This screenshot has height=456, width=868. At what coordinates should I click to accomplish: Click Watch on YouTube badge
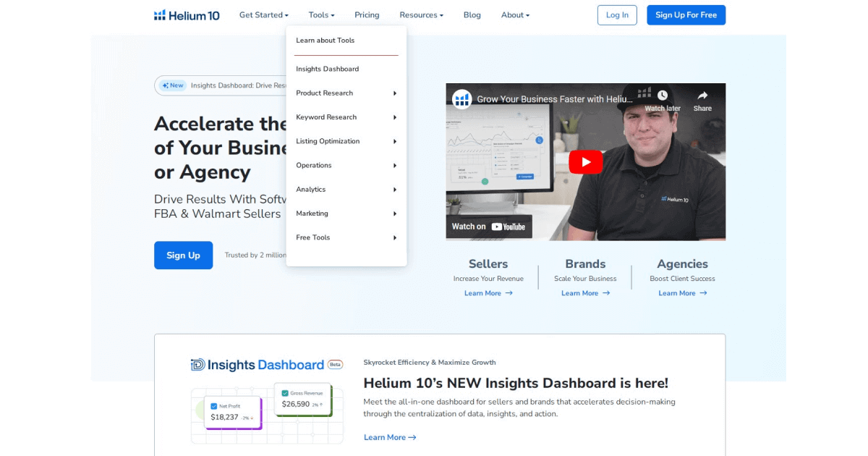pyautogui.click(x=489, y=227)
